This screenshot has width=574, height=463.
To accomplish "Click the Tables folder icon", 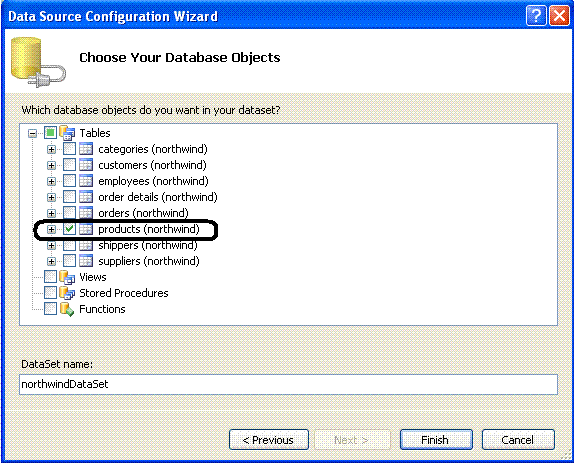I will [67, 133].
